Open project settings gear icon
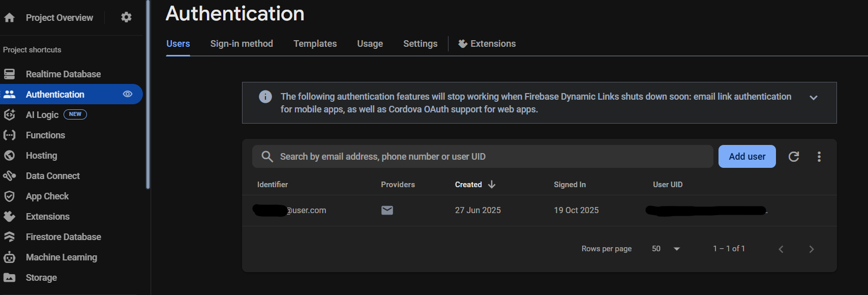Screen dimensions: 868x295 click(126, 17)
